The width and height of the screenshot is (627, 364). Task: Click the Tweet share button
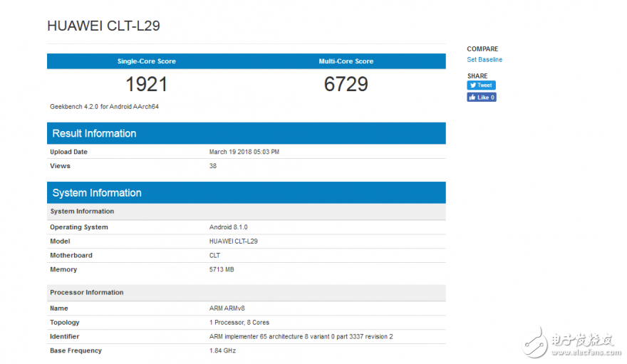(x=481, y=85)
